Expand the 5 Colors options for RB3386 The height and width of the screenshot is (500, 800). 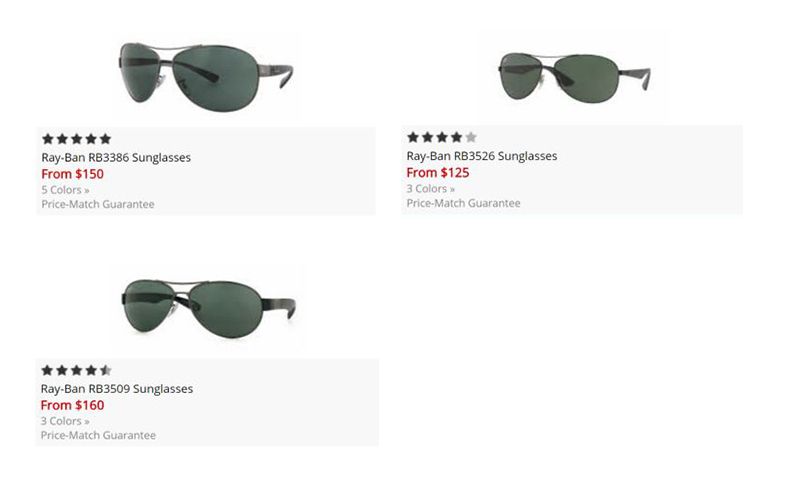pyautogui.click(x=65, y=190)
